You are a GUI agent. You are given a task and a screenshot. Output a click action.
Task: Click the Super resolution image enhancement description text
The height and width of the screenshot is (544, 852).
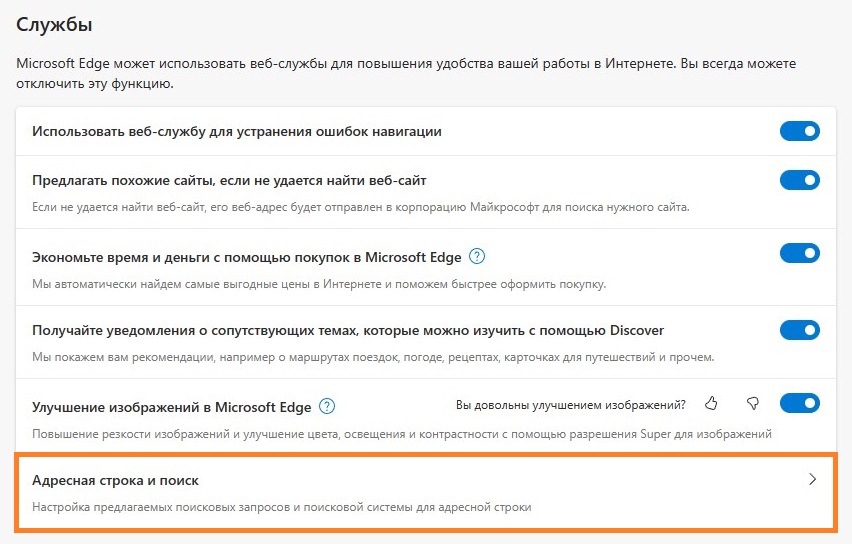(x=402, y=434)
